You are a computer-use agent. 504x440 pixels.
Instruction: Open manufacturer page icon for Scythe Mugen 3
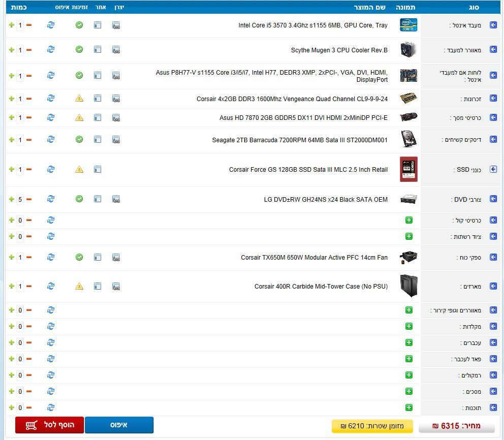point(116,50)
